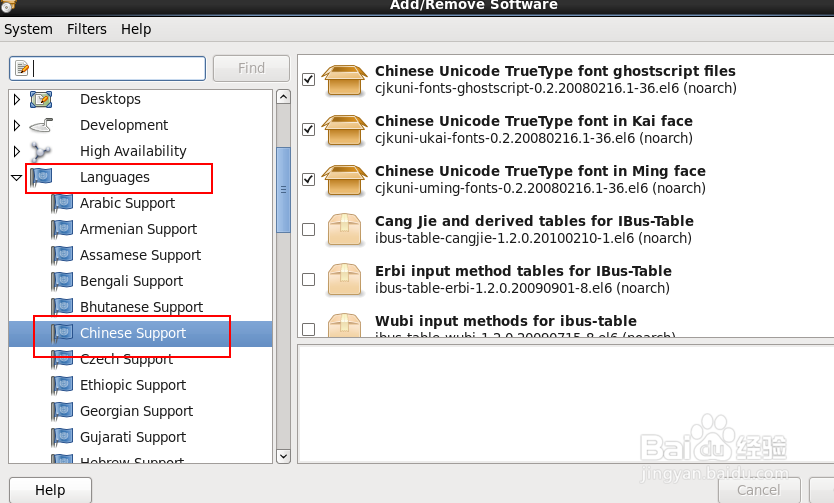Select Development in the category tree
The width and height of the screenshot is (834, 503).
tap(124, 125)
